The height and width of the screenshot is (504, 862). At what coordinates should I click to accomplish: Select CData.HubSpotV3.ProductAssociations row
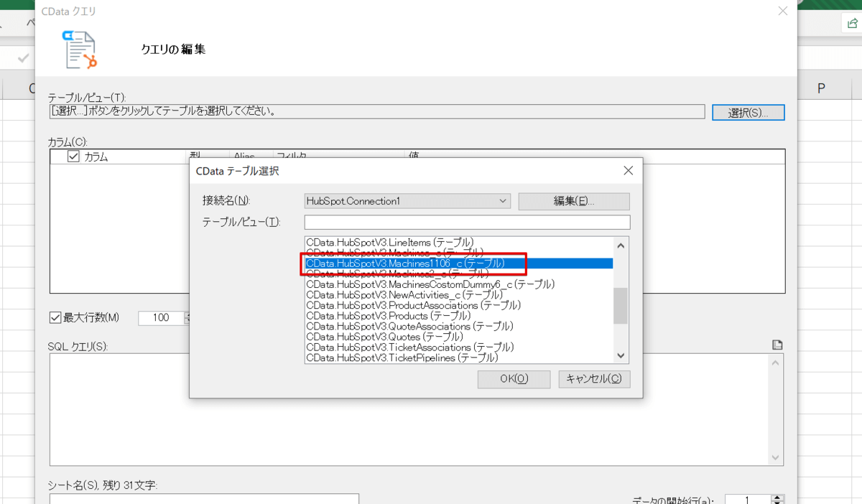coord(459,305)
